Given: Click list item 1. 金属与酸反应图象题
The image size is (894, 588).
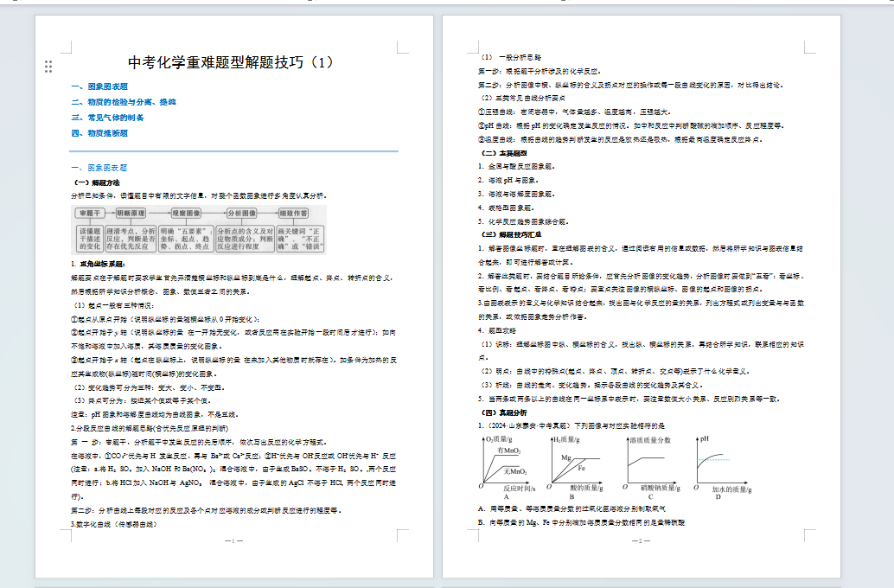Looking at the screenshot, I should click(x=516, y=167).
